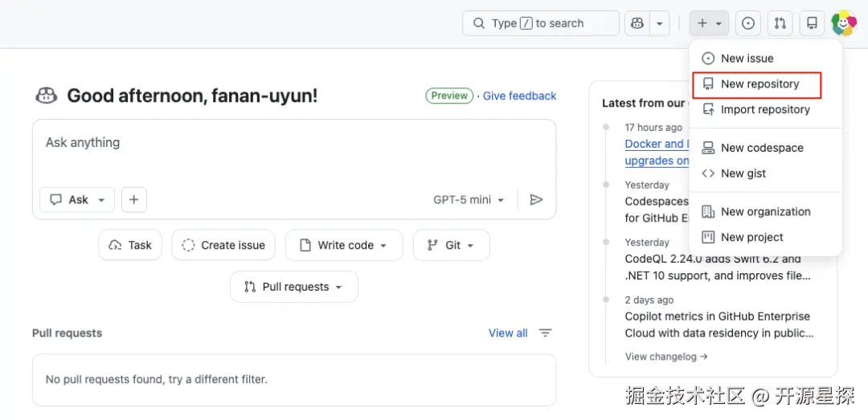The image size is (868, 420).
Task: Open the Repositories icon in the header
Action: (x=812, y=23)
